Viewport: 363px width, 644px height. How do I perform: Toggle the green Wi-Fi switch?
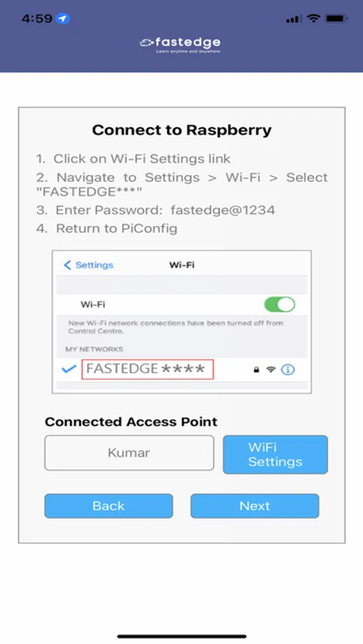pyautogui.click(x=279, y=305)
